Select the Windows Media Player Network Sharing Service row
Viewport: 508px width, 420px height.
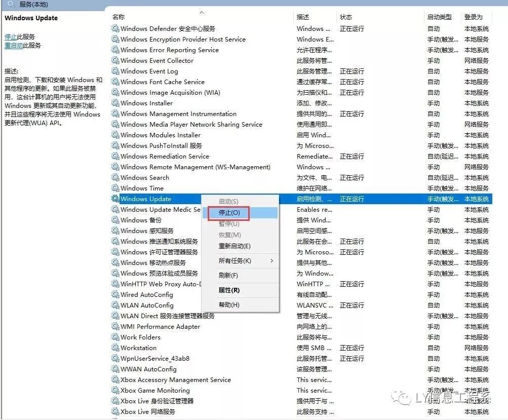point(301,125)
